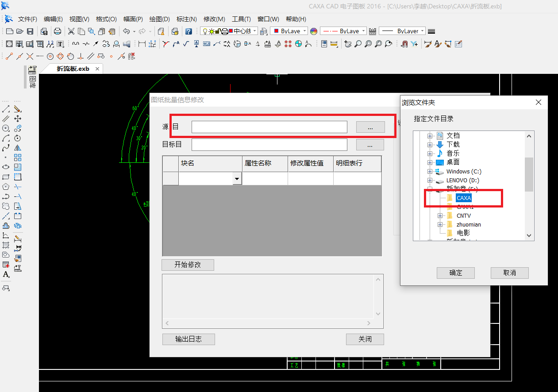Expand the CNTV folder tree node

pos(440,216)
